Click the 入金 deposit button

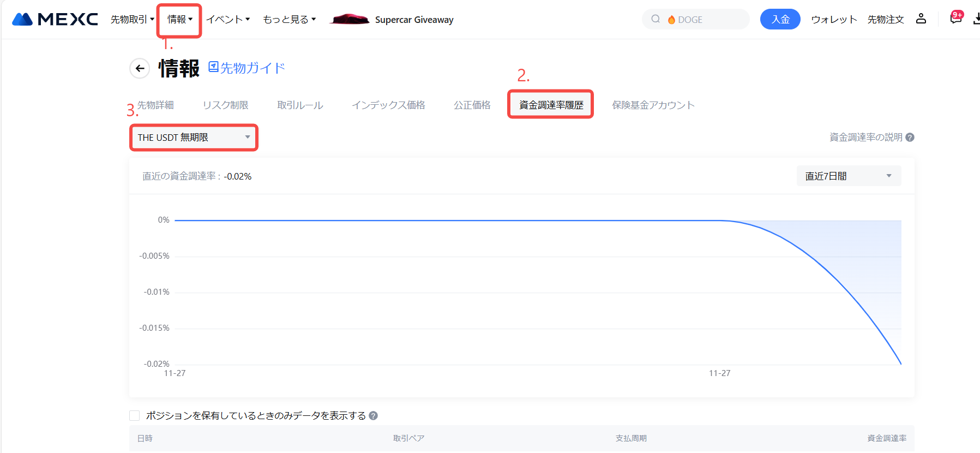pyautogui.click(x=780, y=19)
